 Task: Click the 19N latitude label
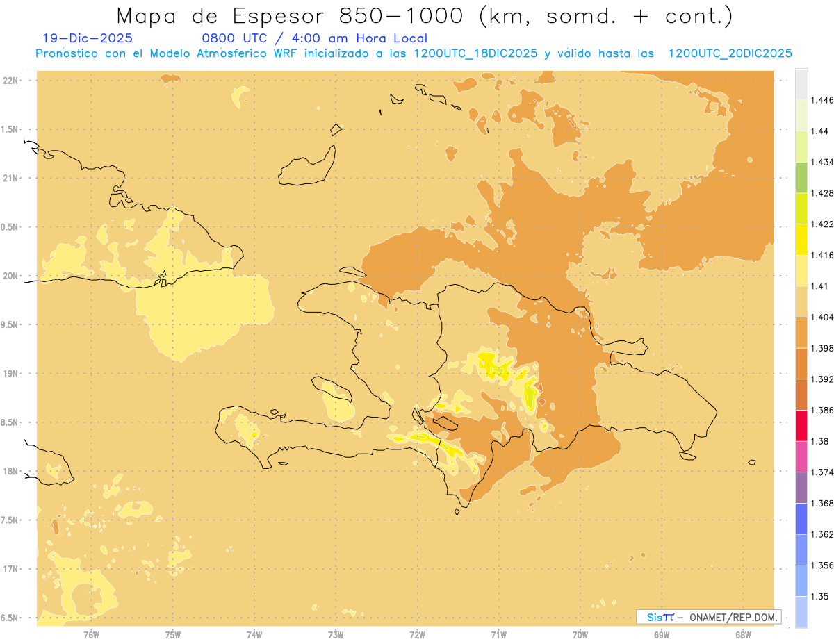tap(12, 373)
